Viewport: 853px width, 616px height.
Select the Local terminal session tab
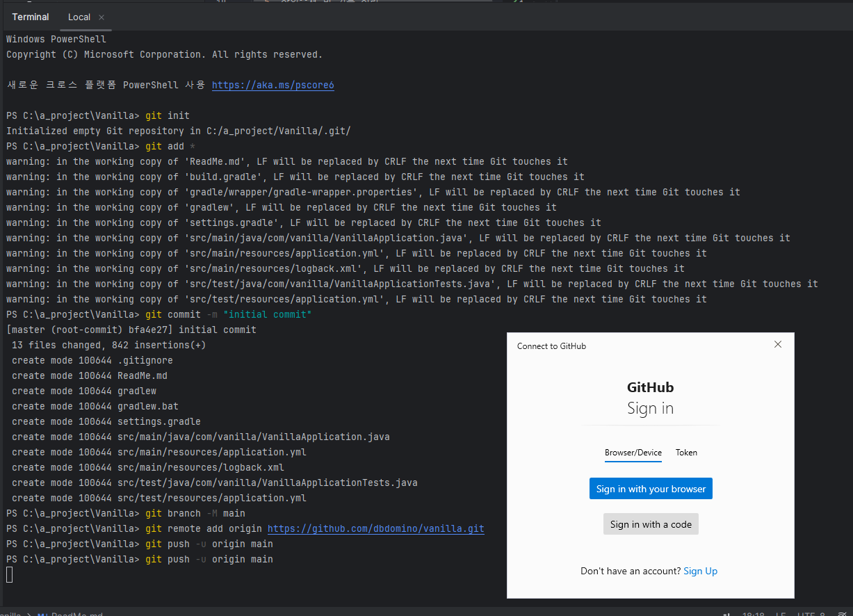79,17
